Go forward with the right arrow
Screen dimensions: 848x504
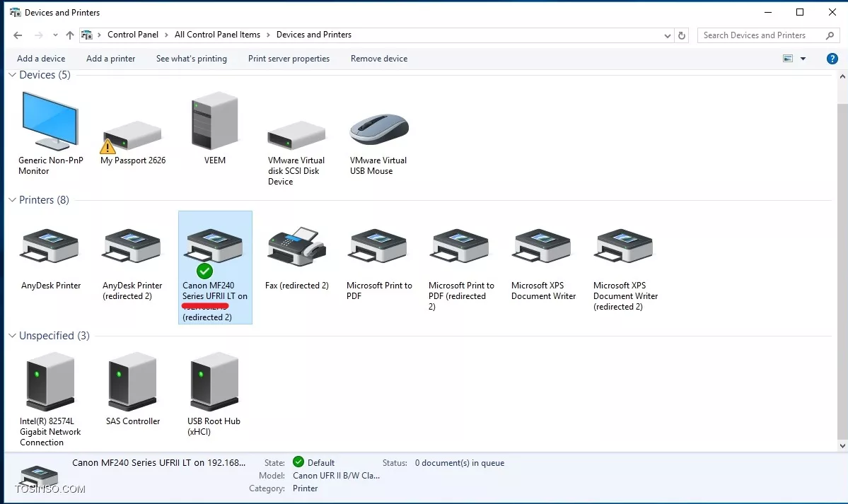click(x=38, y=35)
